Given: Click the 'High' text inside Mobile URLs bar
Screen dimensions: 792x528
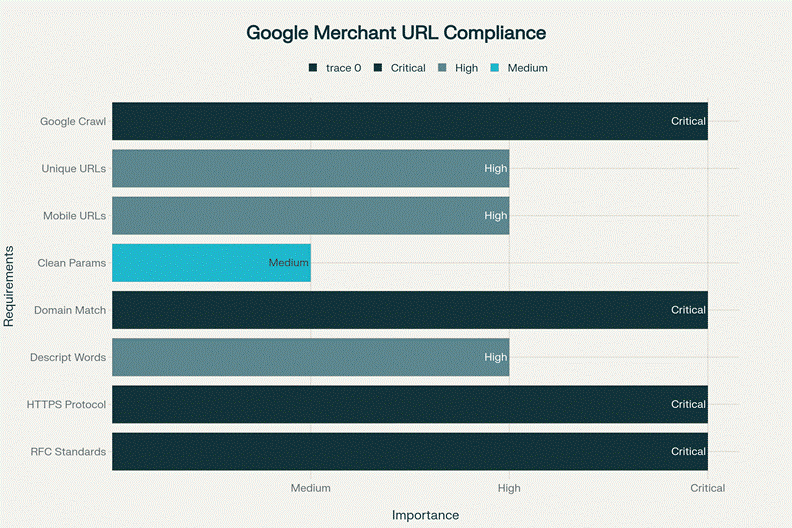Looking at the screenshot, I should tap(496, 216).
